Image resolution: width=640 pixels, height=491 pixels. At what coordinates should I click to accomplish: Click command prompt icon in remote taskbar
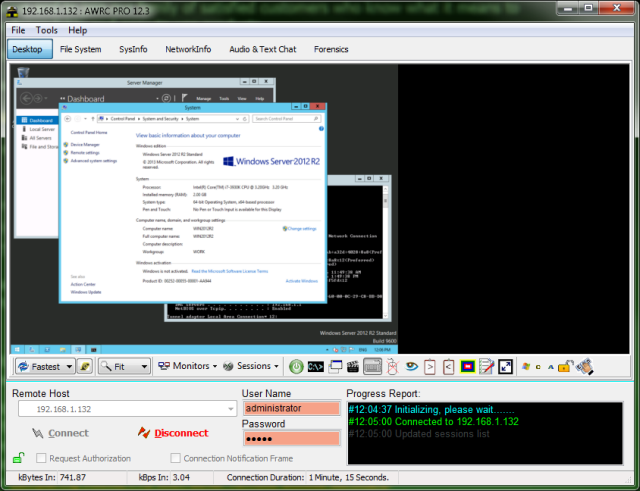pyautogui.click(x=93, y=350)
